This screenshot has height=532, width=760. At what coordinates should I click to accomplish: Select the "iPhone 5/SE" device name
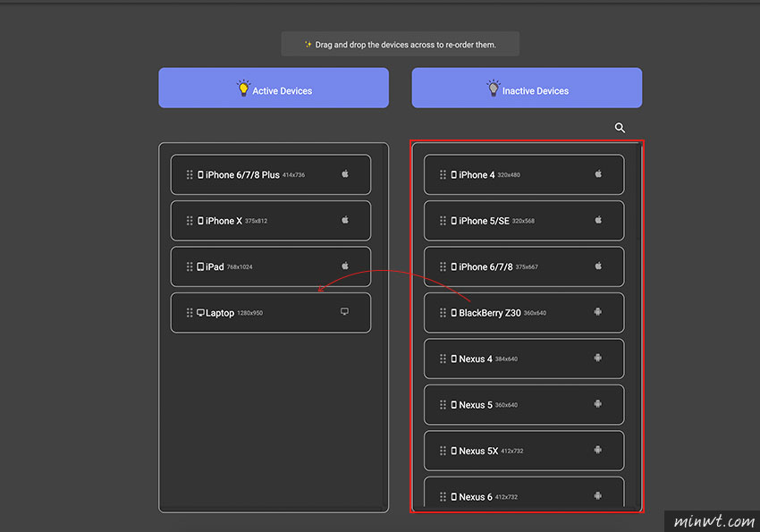coord(485,221)
